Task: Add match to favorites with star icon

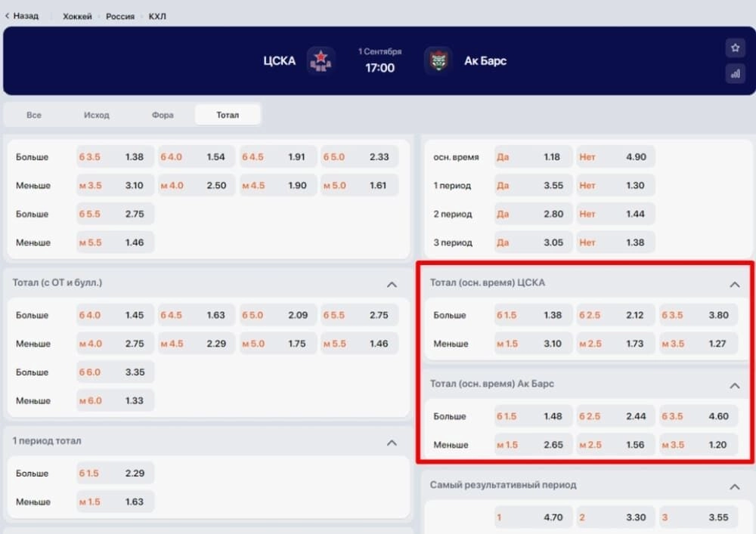Action: tap(734, 48)
